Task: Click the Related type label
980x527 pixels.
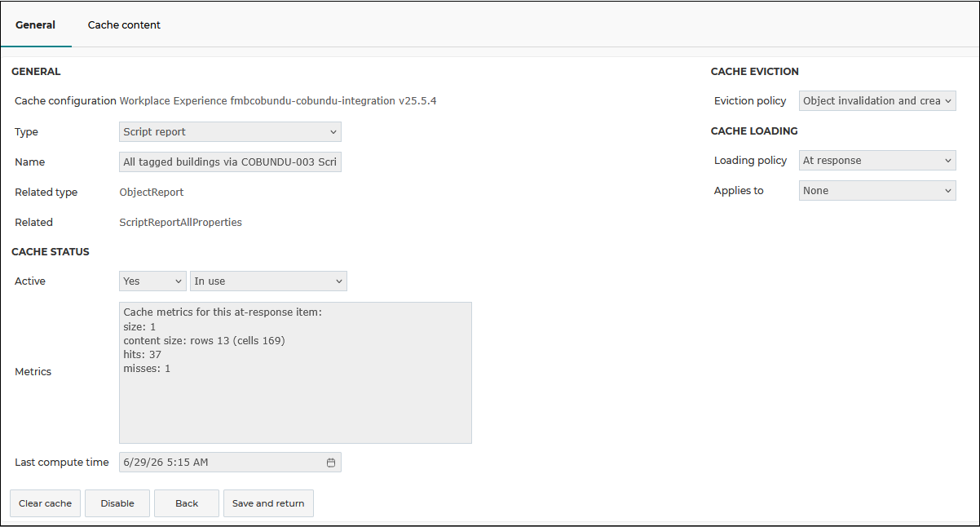Action: (x=46, y=193)
